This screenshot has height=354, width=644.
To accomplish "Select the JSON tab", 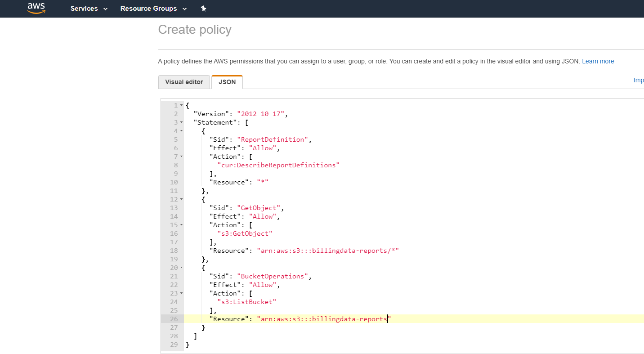I will pyautogui.click(x=227, y=82).
